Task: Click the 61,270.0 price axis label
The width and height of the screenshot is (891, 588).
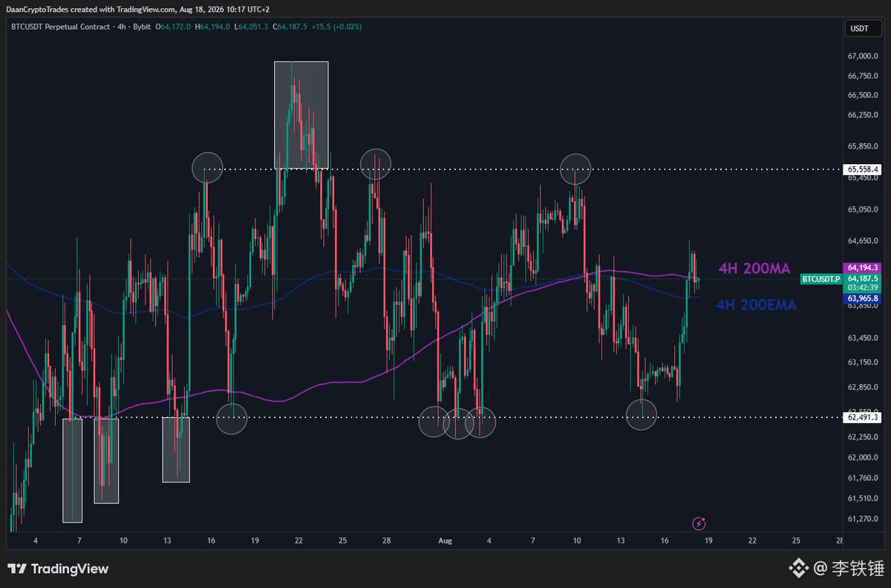Action: click(862, 518)
